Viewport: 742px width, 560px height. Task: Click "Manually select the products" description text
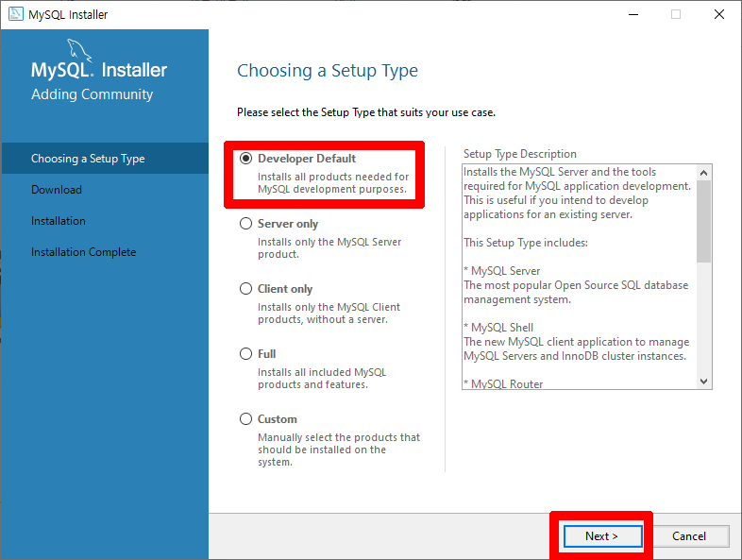339,450
